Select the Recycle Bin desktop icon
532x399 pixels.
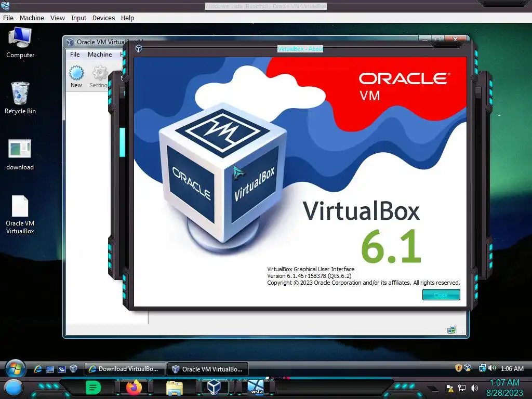click(x=20, y=98)
